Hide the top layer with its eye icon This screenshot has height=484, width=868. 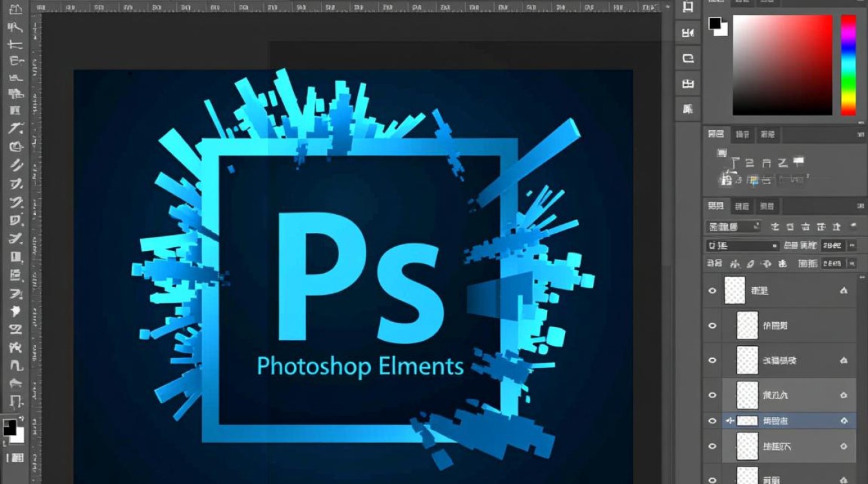point(712,291)
